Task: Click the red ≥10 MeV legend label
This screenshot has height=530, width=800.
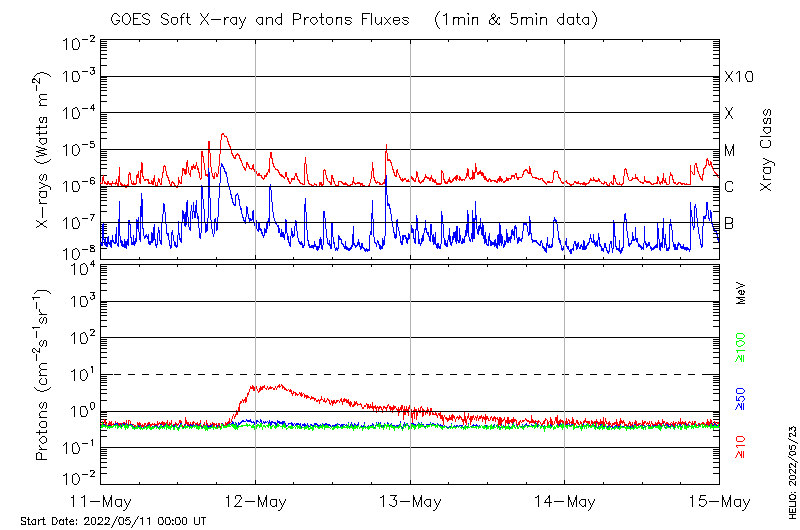Action: [x=741, y=447]
